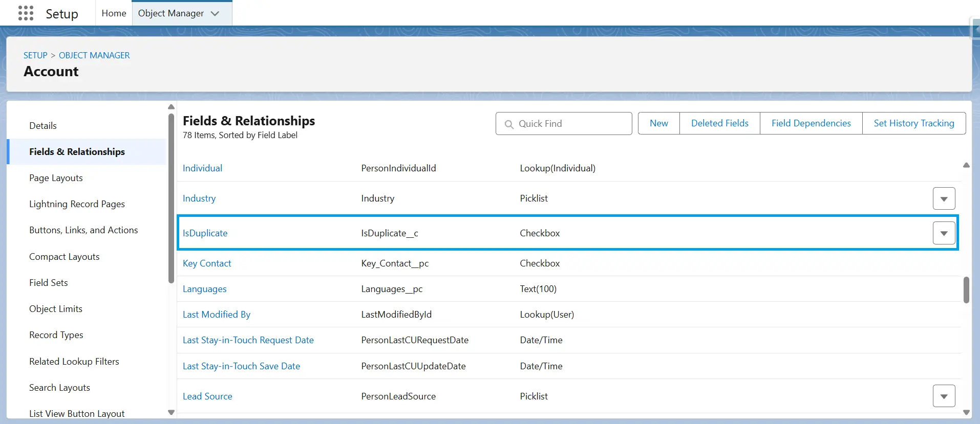Viewport: 980px width, 424px height.
Task: Open Page Layouts in the sidebar
Action: [x=56, y=178]
